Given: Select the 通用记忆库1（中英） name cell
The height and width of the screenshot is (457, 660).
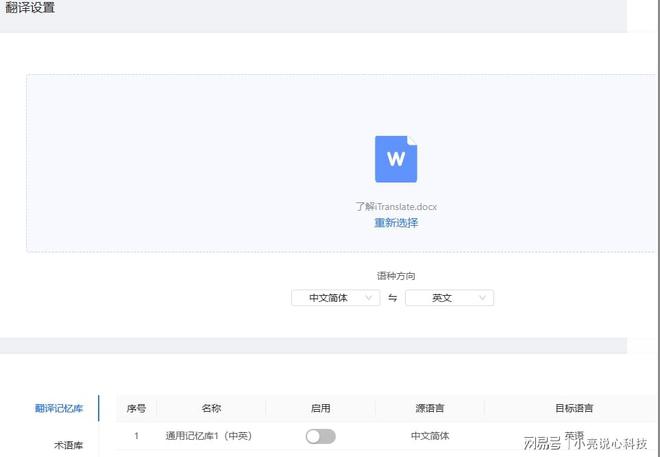Looking at the screenshot, I should 209,436.
